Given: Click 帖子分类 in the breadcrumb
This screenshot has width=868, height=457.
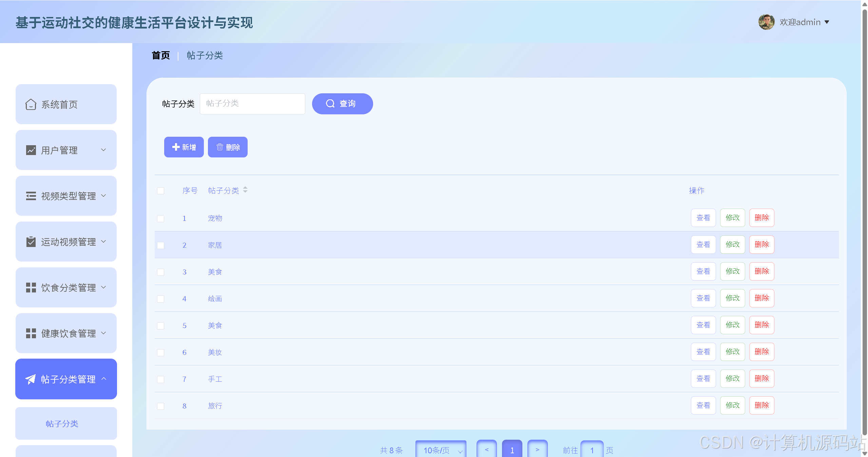Looking at the screenshot, I should [205, 55].
